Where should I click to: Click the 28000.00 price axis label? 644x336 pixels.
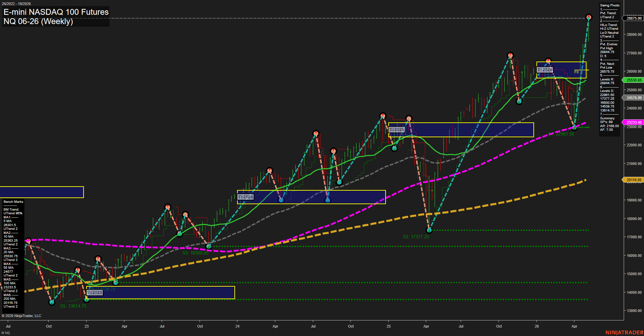coord(634,34)
